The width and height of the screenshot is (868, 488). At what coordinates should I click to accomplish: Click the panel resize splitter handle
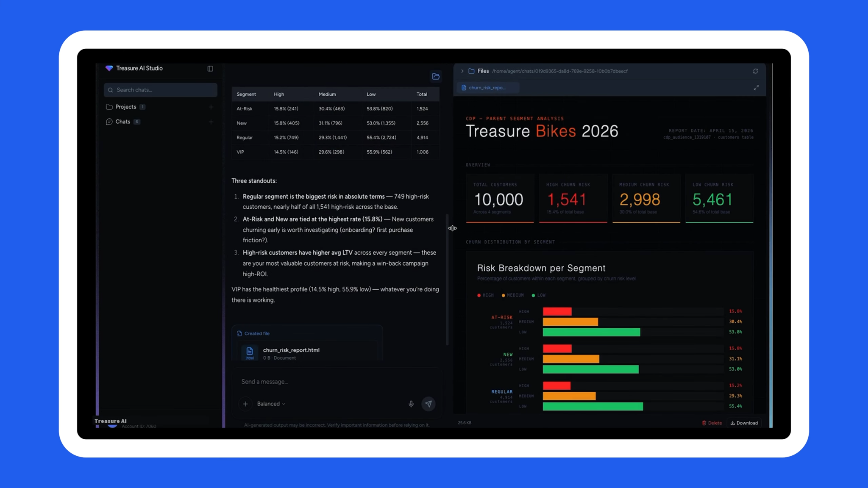(452, 228)
